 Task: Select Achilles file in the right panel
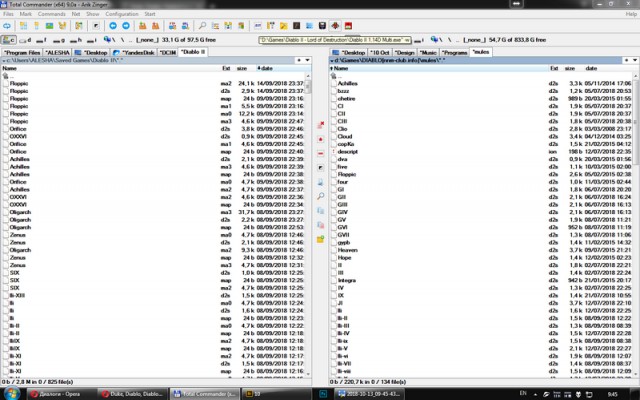coord(481,83)
